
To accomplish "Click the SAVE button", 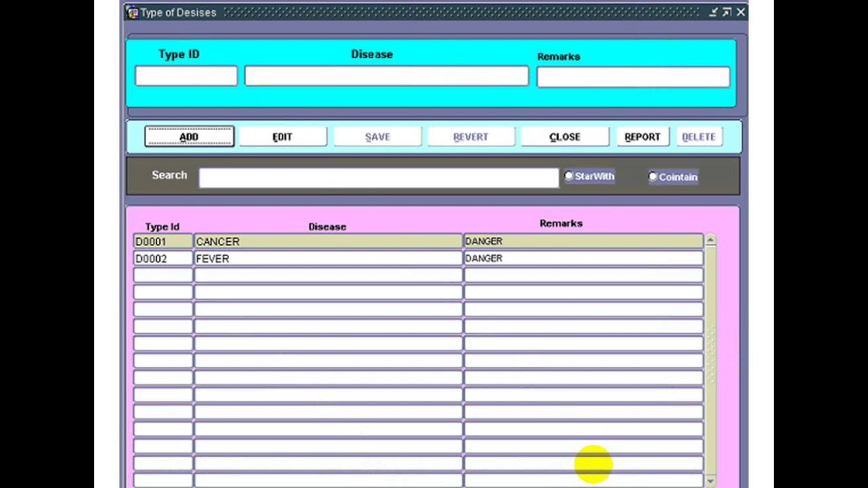I will [x=377, y=137].
